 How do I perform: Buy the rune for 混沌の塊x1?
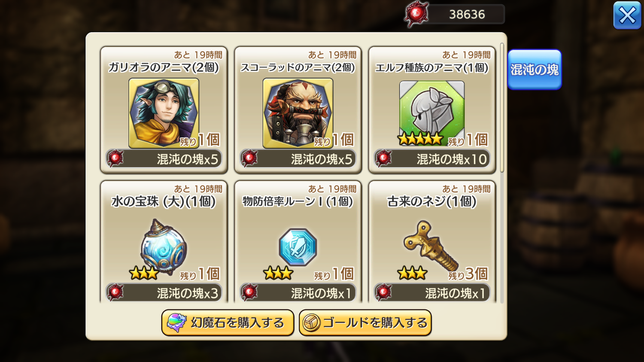pos(298,293)
